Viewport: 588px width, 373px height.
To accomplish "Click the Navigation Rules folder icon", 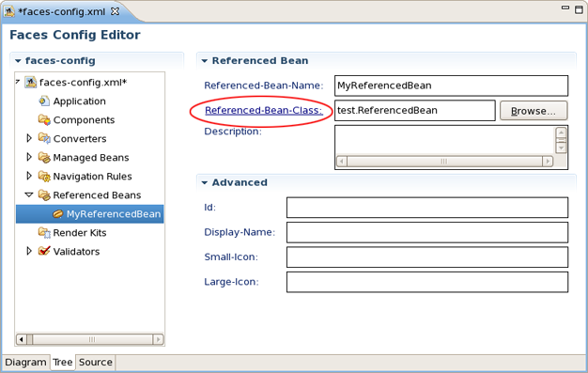I will click(44, 177).
